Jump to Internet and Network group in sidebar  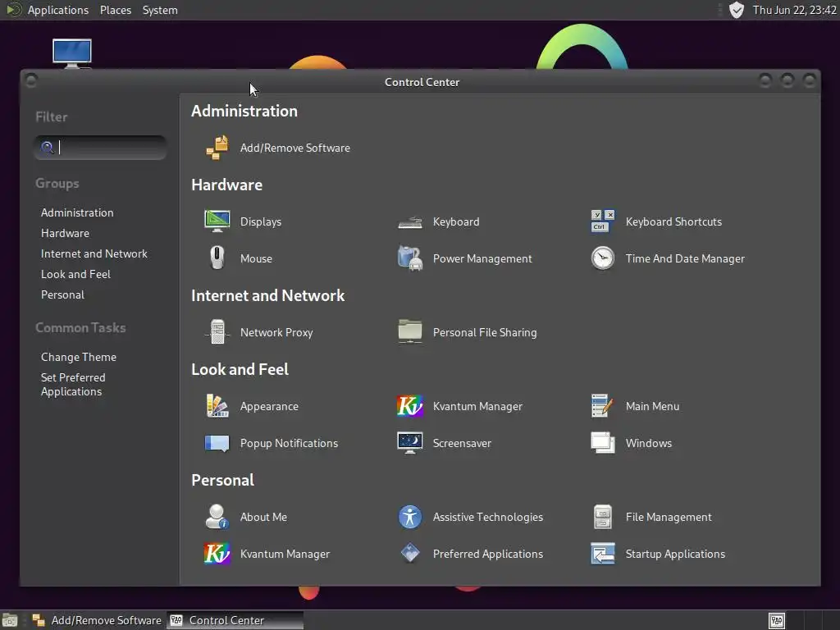coord(94,253)
